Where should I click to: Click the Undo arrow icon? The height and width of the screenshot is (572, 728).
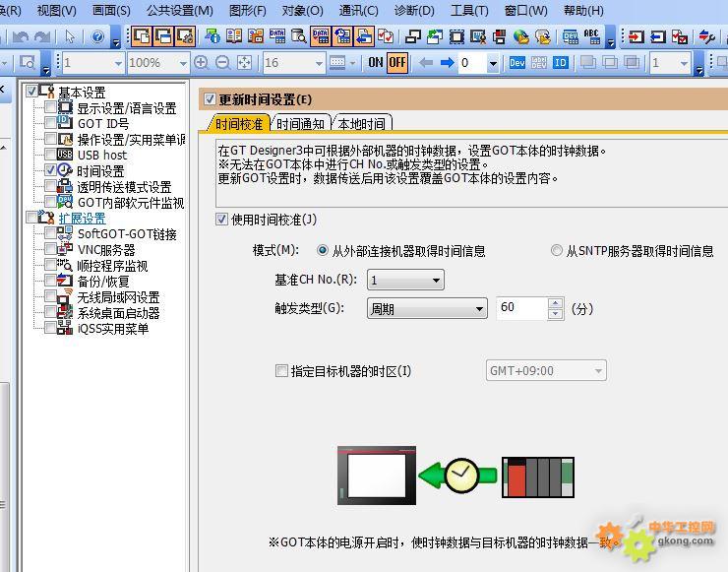click(21, 36)
